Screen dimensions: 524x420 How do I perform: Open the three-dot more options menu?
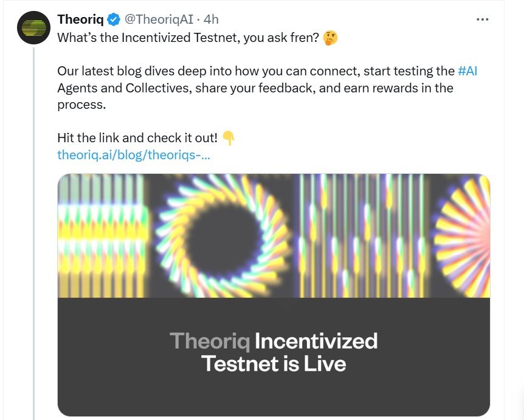point(482,19)
